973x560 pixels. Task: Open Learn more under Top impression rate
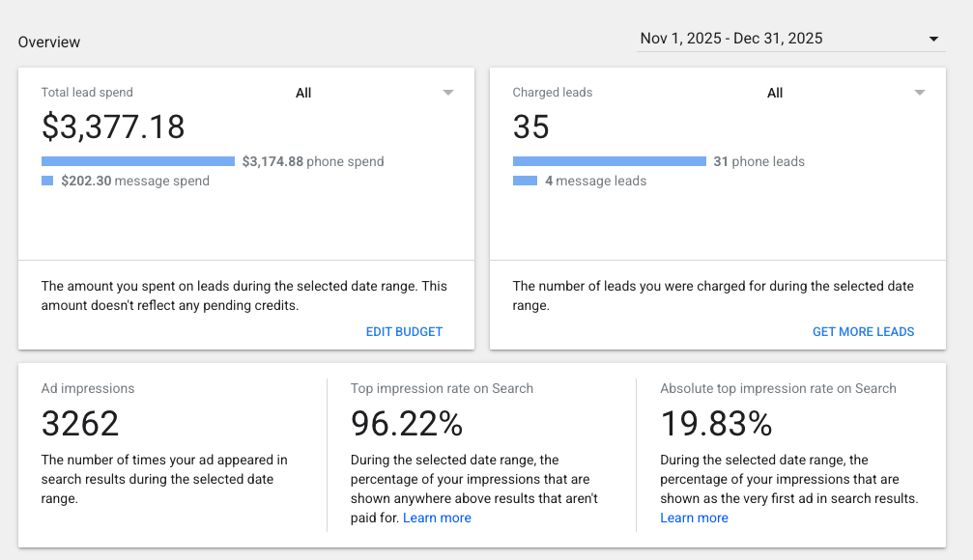437,518
